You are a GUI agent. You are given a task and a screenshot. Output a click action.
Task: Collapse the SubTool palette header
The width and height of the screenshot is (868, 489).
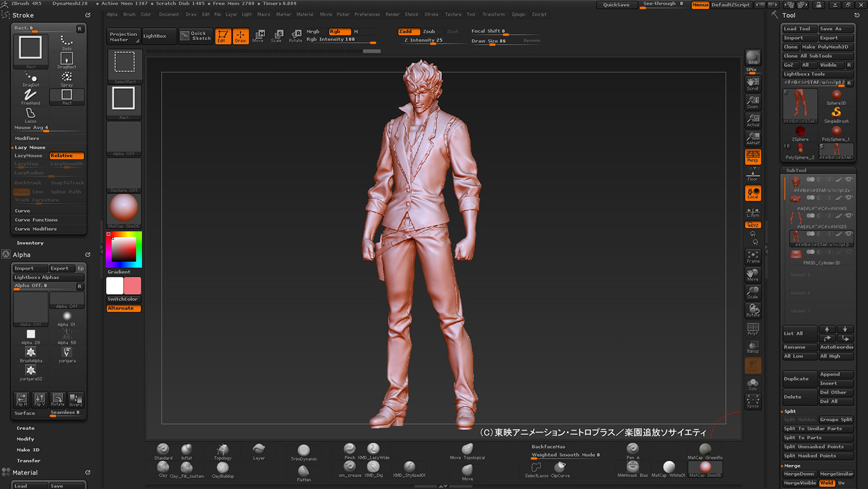click(x=818, y=170)
